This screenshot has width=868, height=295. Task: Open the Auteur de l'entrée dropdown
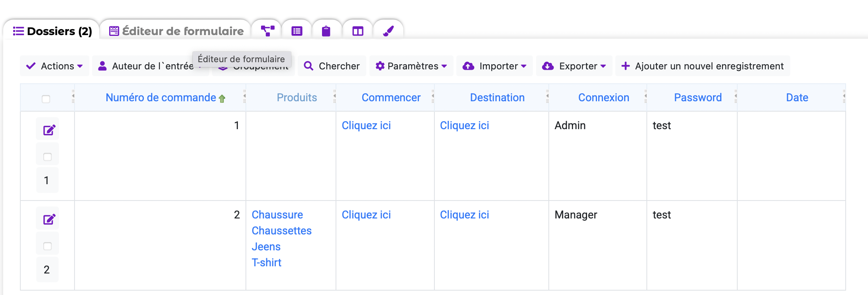pyautogui.click(x=150, y=66)
